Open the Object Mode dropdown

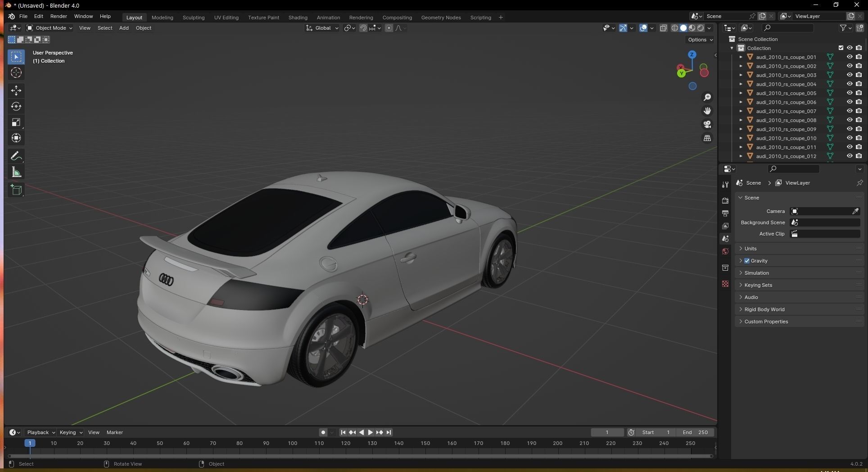tap(50, 28)
